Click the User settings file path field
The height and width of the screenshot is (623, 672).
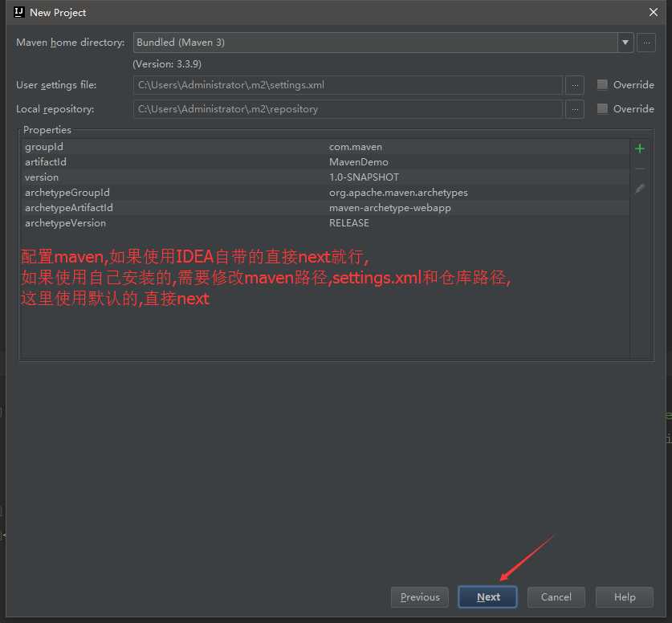(348, 85)
